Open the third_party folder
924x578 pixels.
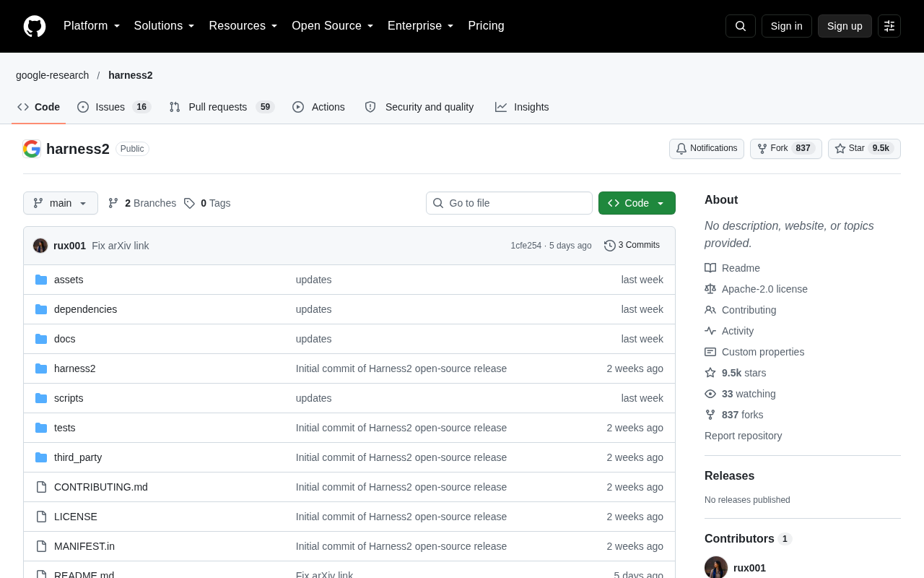click(x=78, y=457)
